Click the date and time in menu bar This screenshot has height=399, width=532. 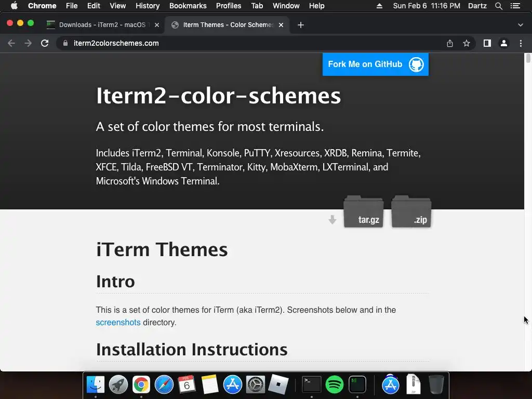pyautogui.click(x=427, y=6)
